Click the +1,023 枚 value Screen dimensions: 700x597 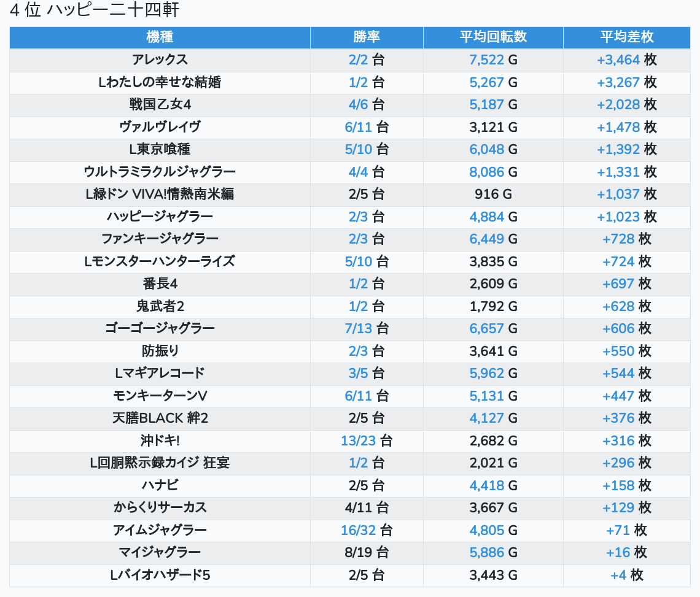pos(627,217)
